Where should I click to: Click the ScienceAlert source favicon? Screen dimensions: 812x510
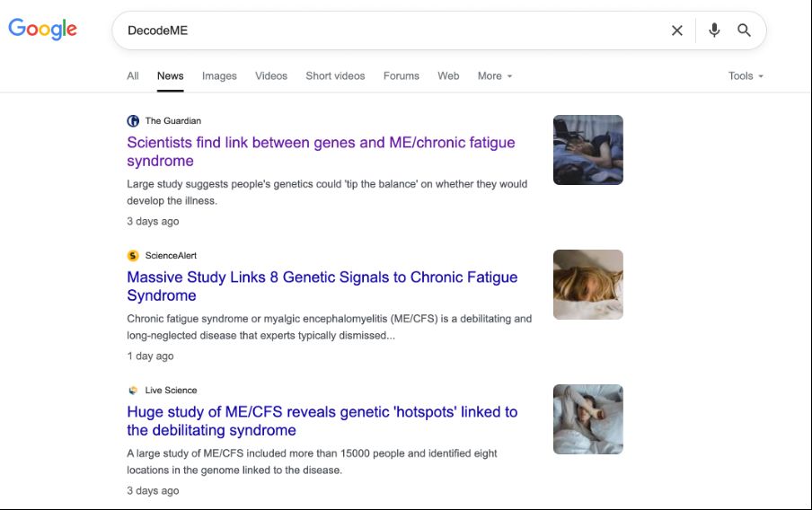point(133,256)
